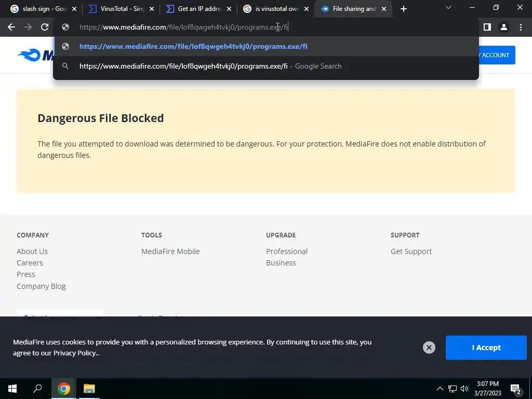Viewport: 532px width, 399px height.
Task: Show hidden system tray icons
Action: (440, 389)
